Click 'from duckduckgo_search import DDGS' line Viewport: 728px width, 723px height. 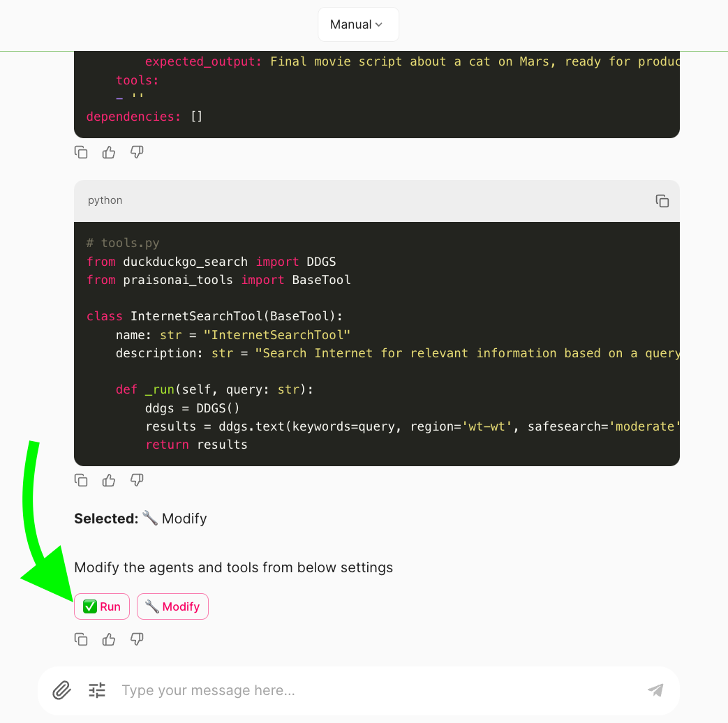pos(211,262)
